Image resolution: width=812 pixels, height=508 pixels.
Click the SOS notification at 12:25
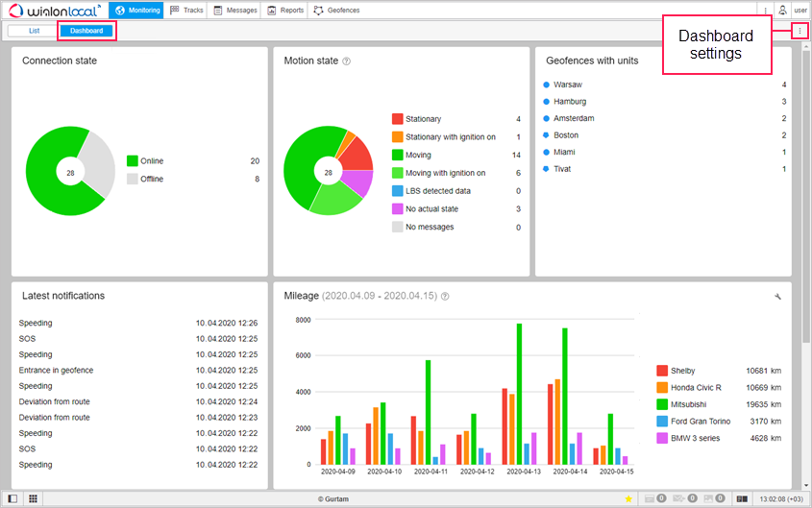point(138,339)
